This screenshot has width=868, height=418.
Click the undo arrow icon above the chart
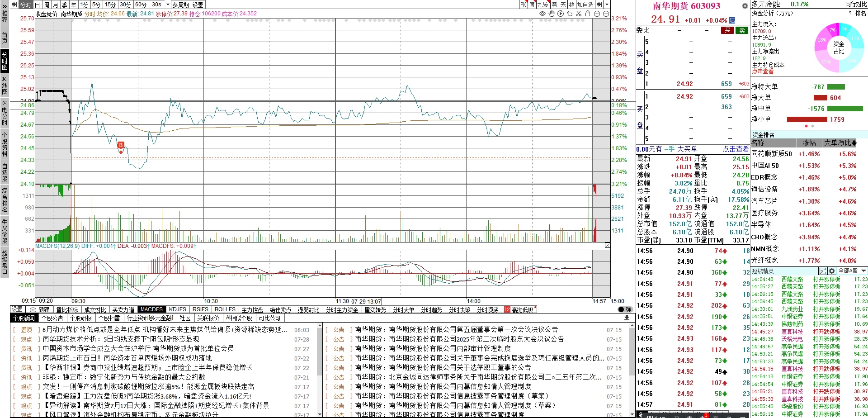570,14
